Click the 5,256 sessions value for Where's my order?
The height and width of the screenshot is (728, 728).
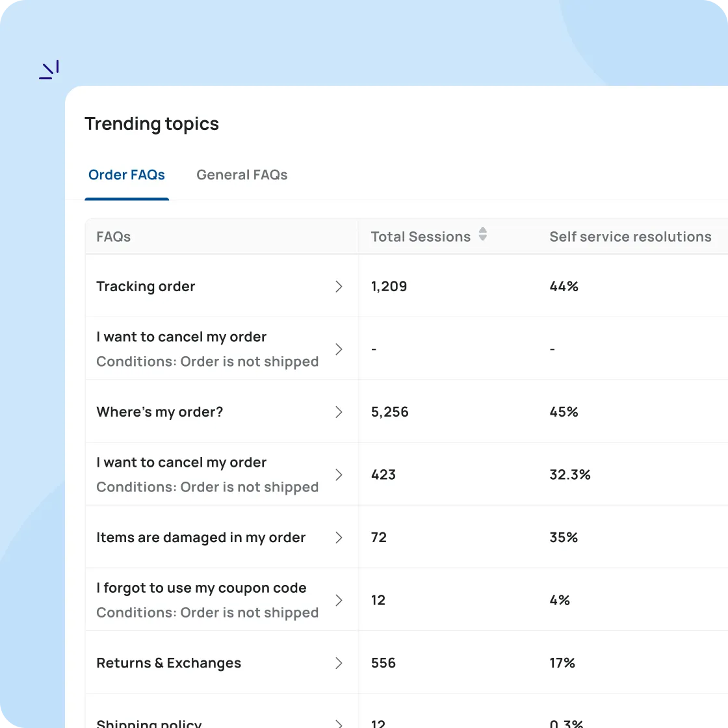pos(389,411)
